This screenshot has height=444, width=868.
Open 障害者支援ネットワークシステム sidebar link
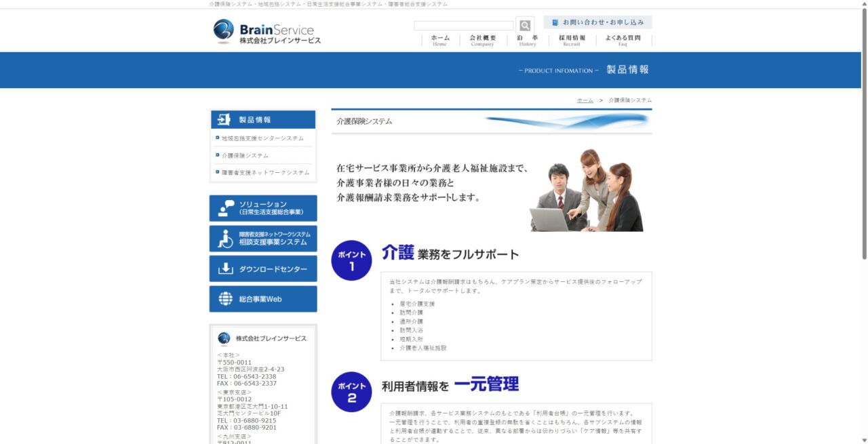tap(265, 173)
